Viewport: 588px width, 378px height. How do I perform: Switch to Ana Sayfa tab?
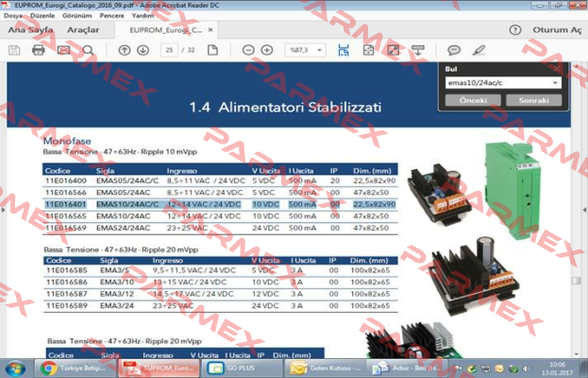point(31,30)
